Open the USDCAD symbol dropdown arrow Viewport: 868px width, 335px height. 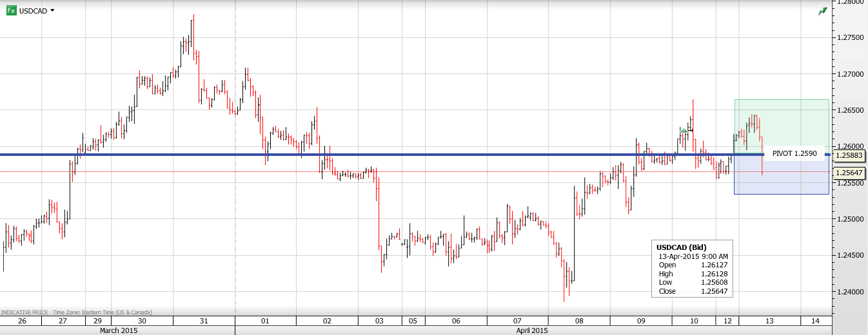52,11
